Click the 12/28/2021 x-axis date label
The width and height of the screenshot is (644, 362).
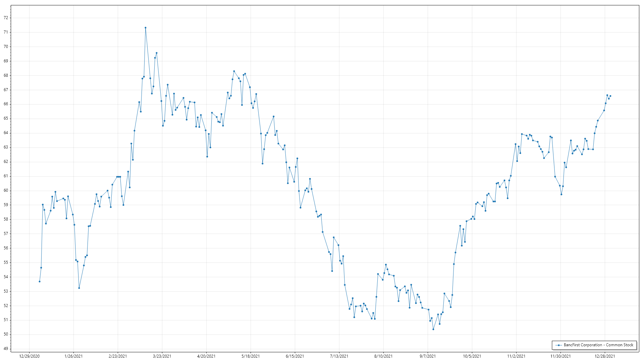pyautogui.click(x=605, y=356)
